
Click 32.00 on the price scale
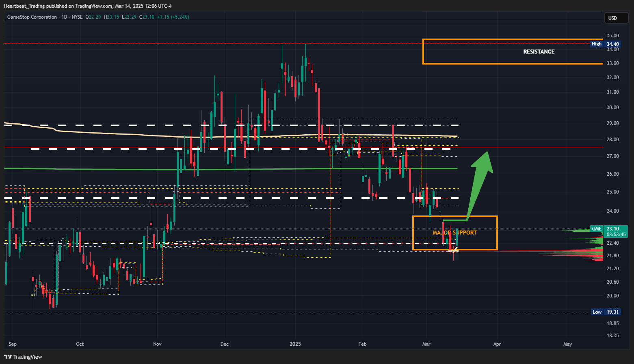pyautogui.click(x=612, y=78)
